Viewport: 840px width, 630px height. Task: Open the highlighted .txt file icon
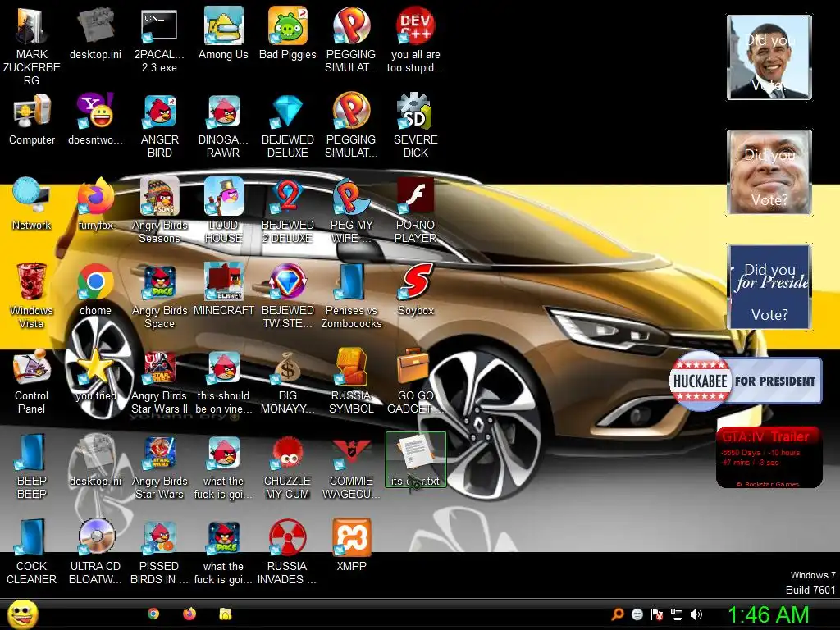pyautogui.click(x=416, y=459)
